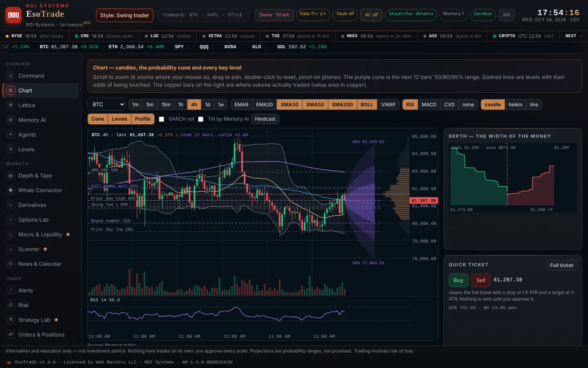Open the Macro & Liquidity icon

(x=11, y=234)
